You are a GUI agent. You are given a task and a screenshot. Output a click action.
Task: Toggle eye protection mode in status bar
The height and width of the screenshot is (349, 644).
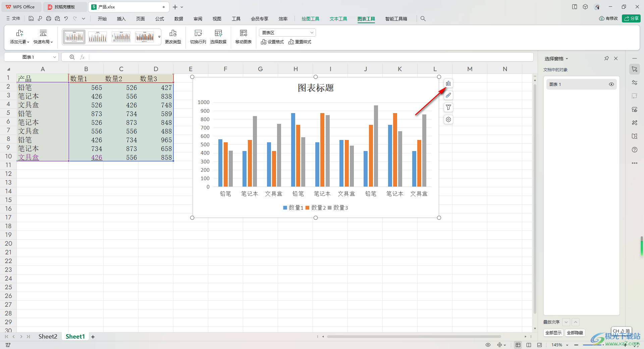pyautogui.click(x=488, y=345)
